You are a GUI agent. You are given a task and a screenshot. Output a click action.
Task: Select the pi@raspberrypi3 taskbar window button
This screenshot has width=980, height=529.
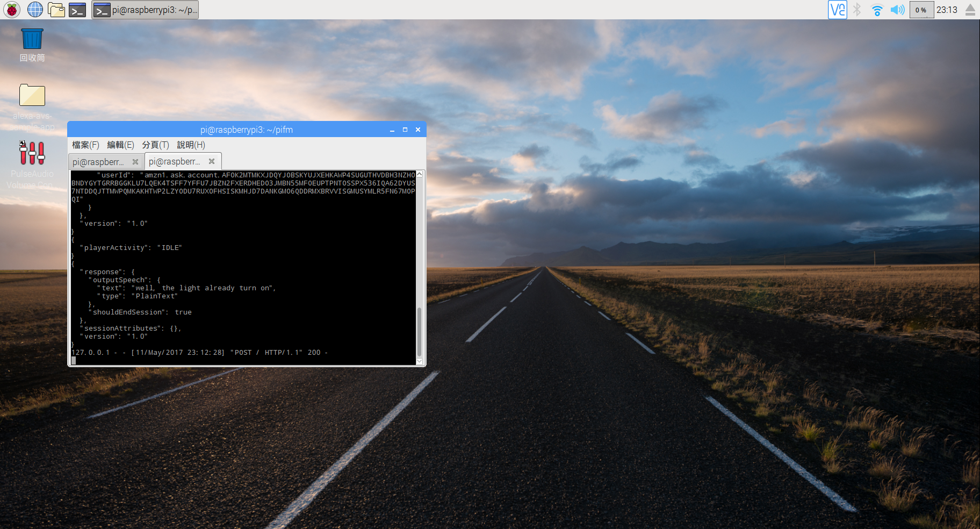pos(145,10)
